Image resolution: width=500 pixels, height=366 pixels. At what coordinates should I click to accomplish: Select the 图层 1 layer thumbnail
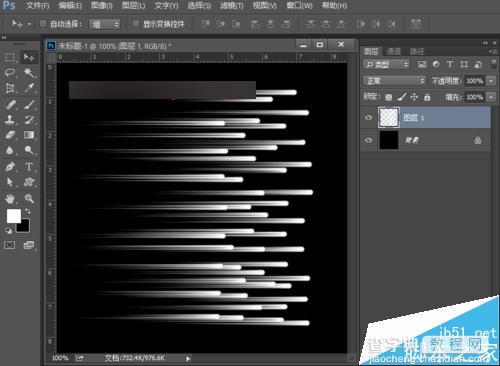point(389,117)
